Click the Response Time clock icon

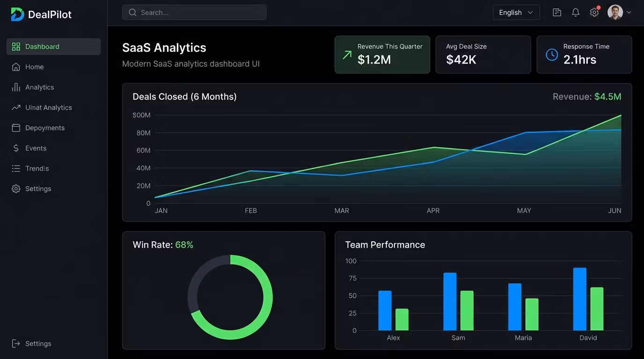point(552,55)
